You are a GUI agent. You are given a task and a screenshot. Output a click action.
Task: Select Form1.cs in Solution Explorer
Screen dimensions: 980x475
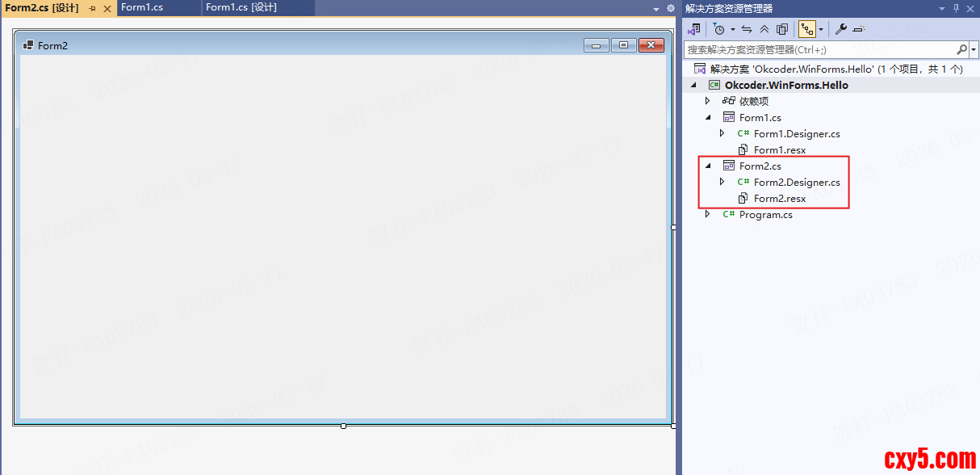[x=760, y=117]
